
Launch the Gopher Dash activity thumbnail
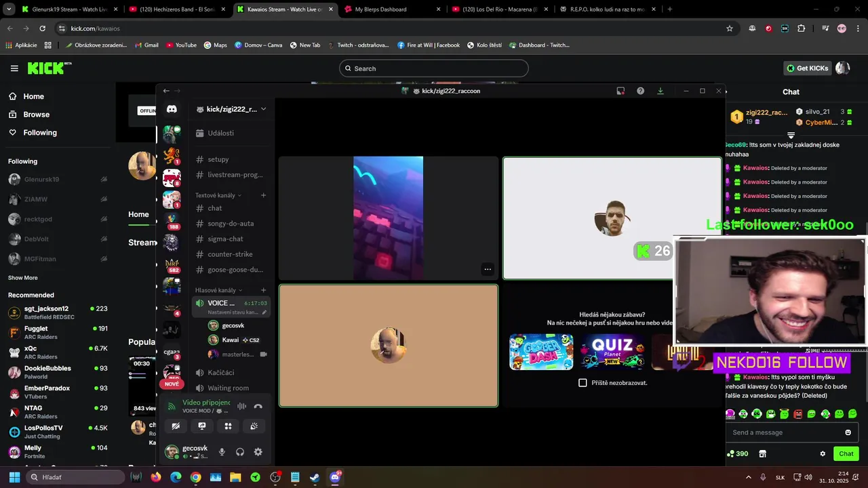(x=541, y=352)
